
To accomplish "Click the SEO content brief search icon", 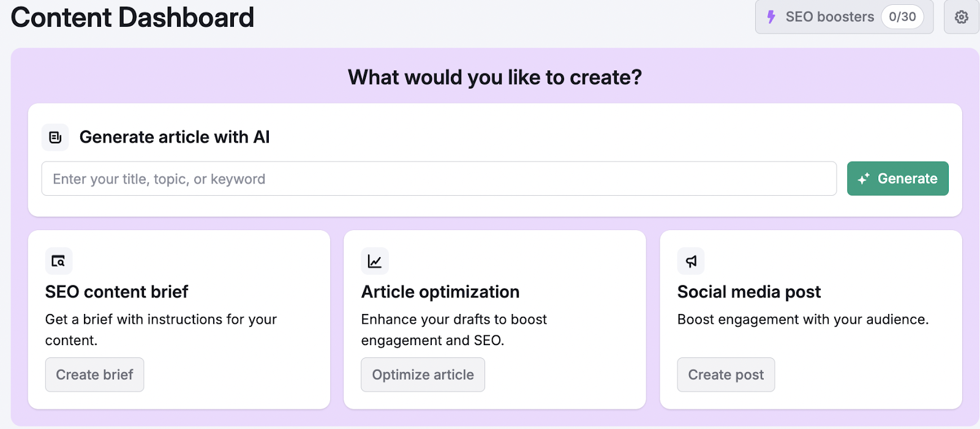I will pos(59,261).
